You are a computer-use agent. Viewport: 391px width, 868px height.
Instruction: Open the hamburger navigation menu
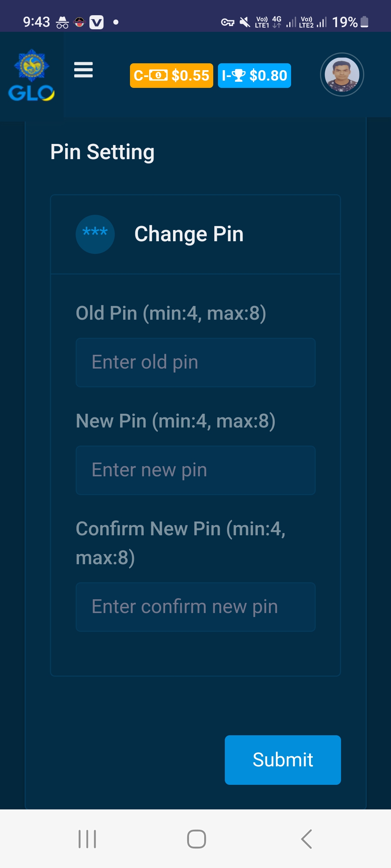83,70
